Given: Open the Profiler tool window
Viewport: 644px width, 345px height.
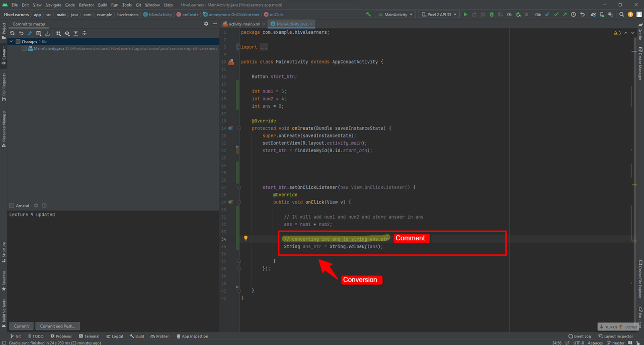Looking at the screenshot, I should (x=159, y=336).
